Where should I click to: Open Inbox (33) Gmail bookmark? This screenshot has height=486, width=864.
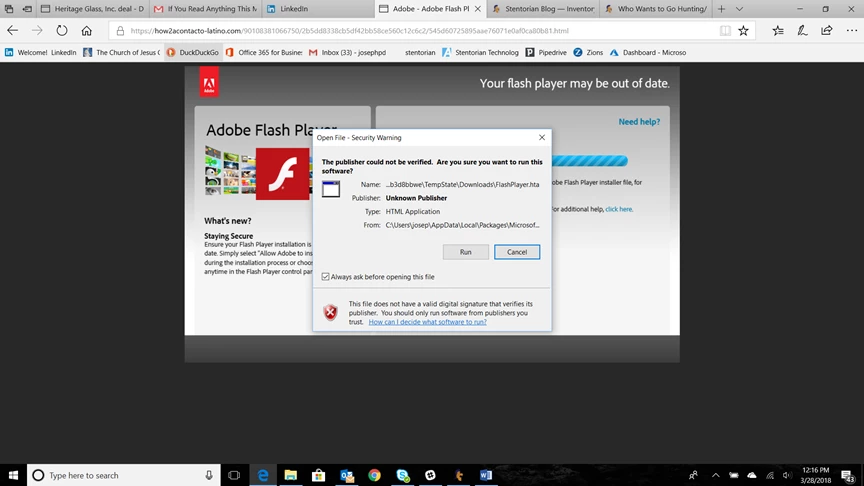[x=347, y=52]
